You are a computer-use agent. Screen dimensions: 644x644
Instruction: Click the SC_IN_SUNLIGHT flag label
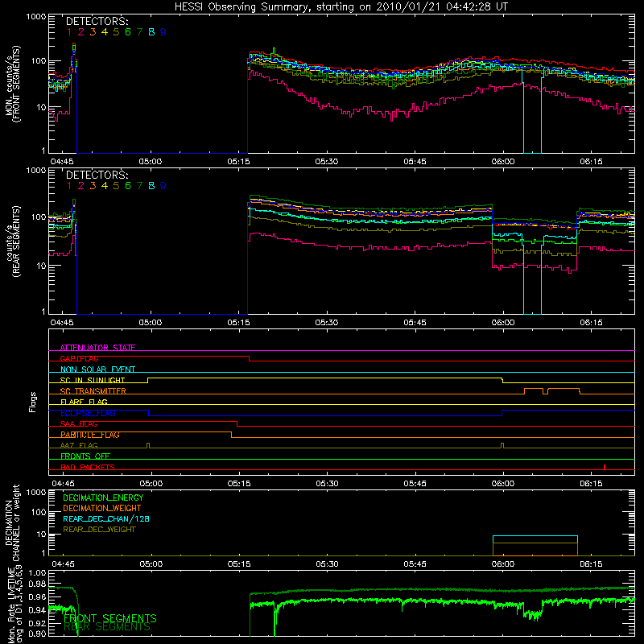click(93, 380)
